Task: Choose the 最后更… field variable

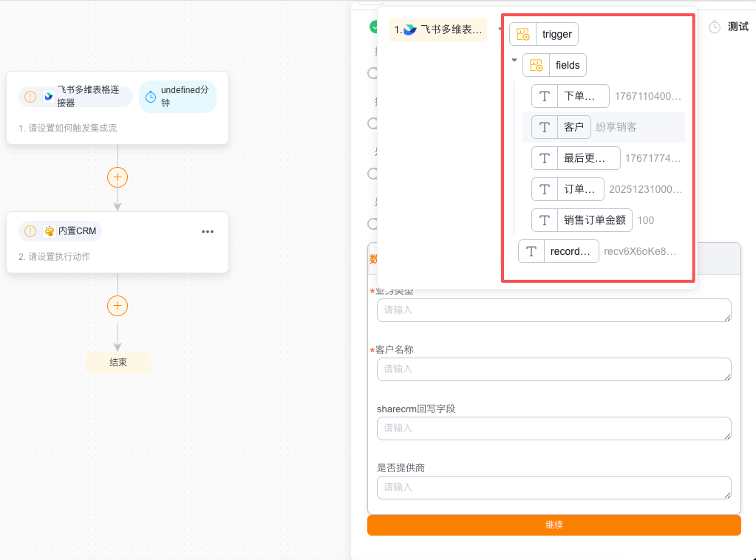Action: 580,158
